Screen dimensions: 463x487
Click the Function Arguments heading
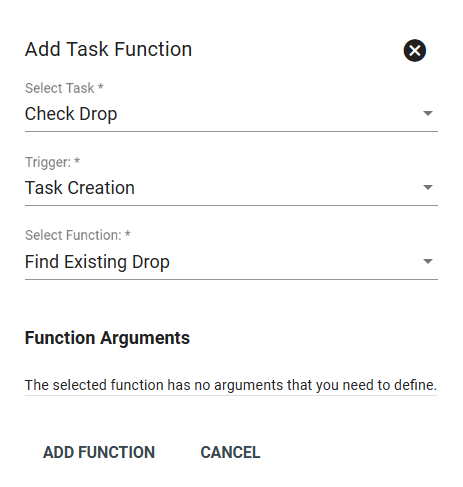pos(107,338)
